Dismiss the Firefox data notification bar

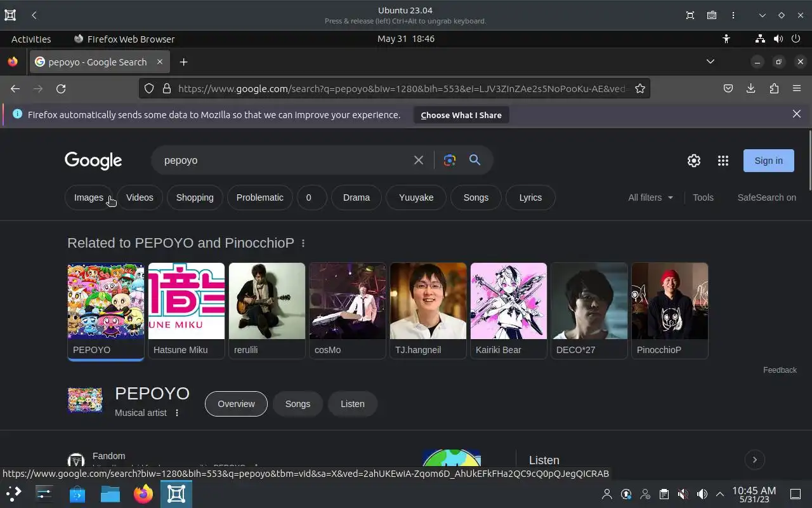pos(797,114)
